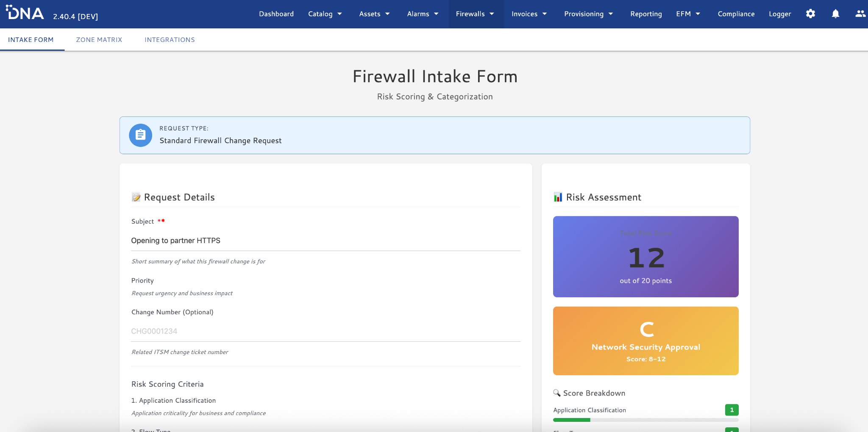
Task: Click the Risk Scoring Criteria heading
Action: [167, 384]
